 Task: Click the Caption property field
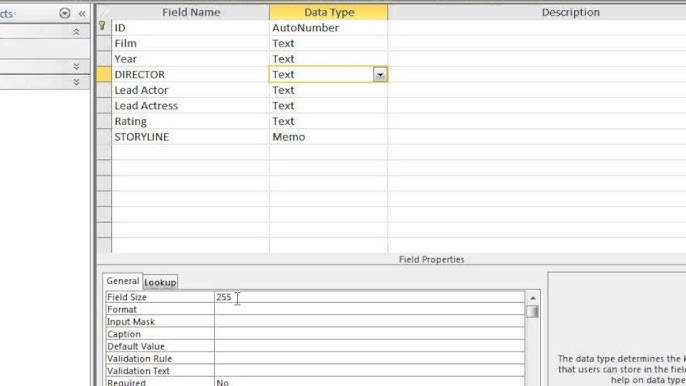click(369, 334)
